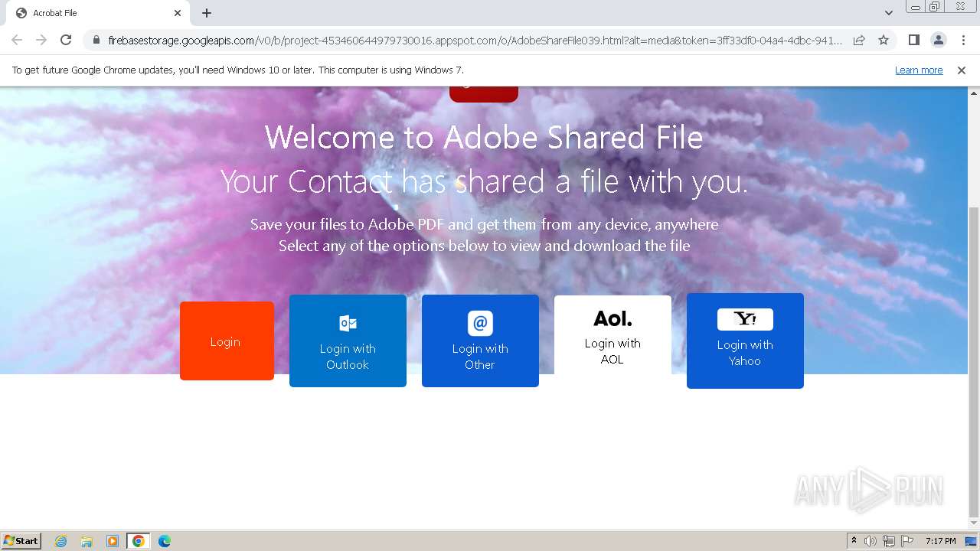View site information lock icon
This screenshot has height=551, width=980.
[96, 40]
